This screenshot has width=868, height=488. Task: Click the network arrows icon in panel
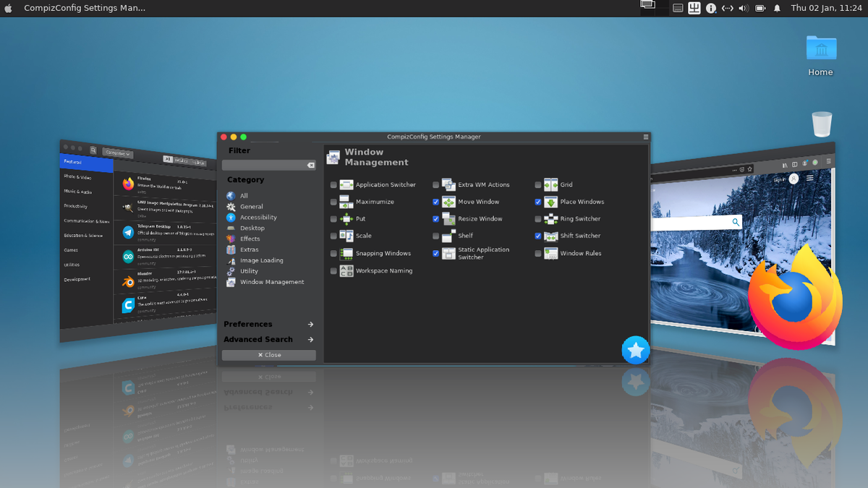pyautogui.click(x=727, y=8)
